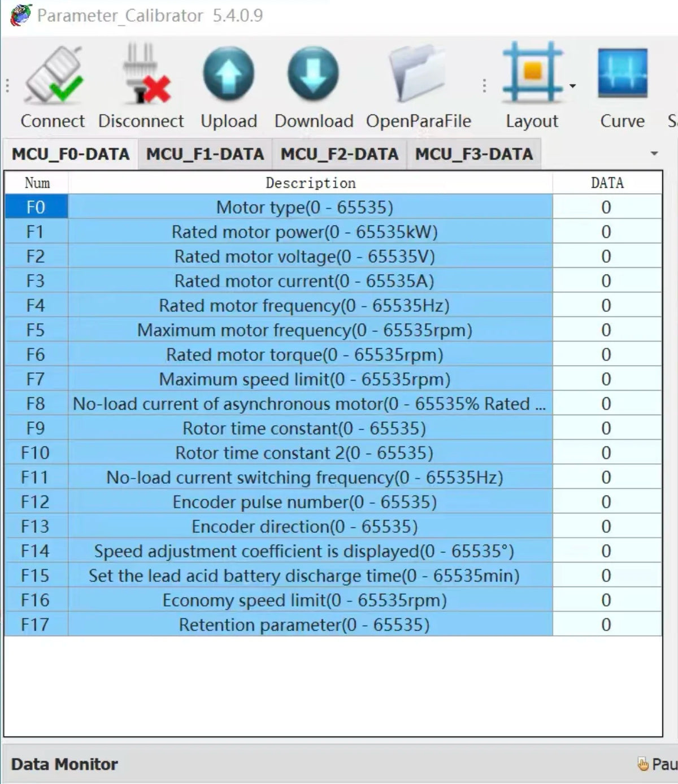Select Maximum motor frequency(0 - 65535rpm) description
Image resolution: width=678 pixels, height=784 pixels.
pos(310,330)
